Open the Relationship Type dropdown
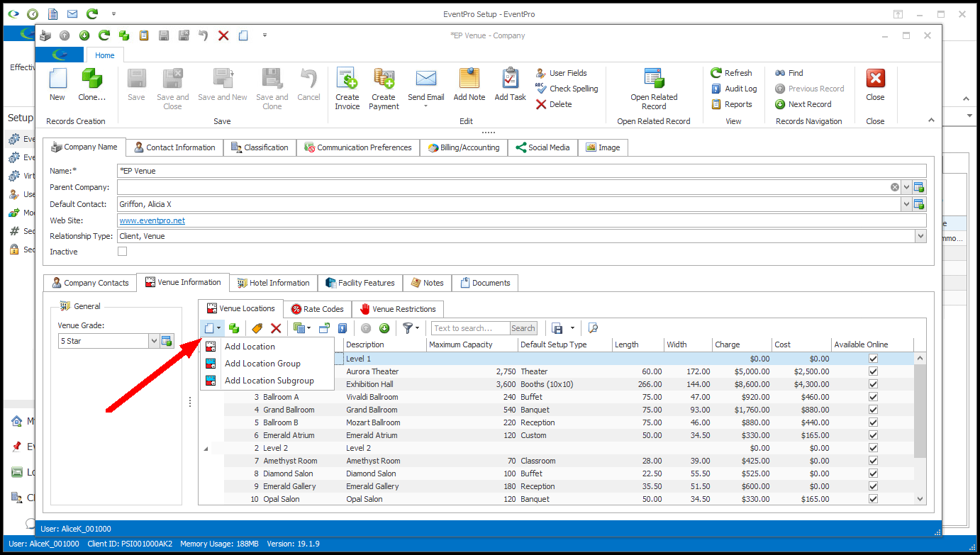The width and height of the screenshot is (980, 555). pos(920,236)
